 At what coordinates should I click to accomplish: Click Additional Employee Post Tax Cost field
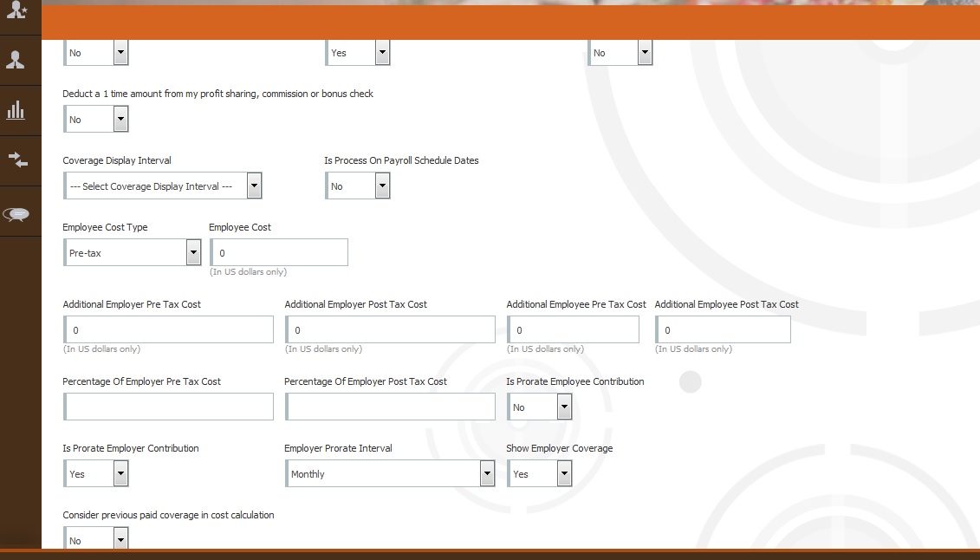tap(724, 329)
